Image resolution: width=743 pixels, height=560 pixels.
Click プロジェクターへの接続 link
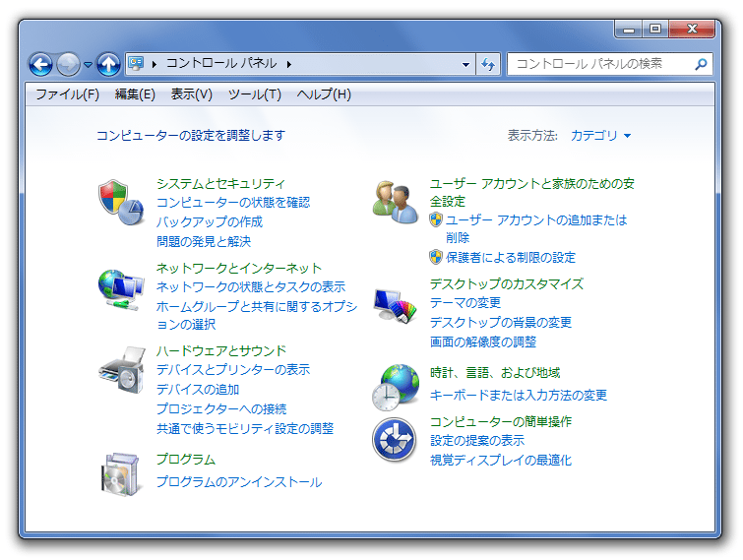click(x=221, y=408)
